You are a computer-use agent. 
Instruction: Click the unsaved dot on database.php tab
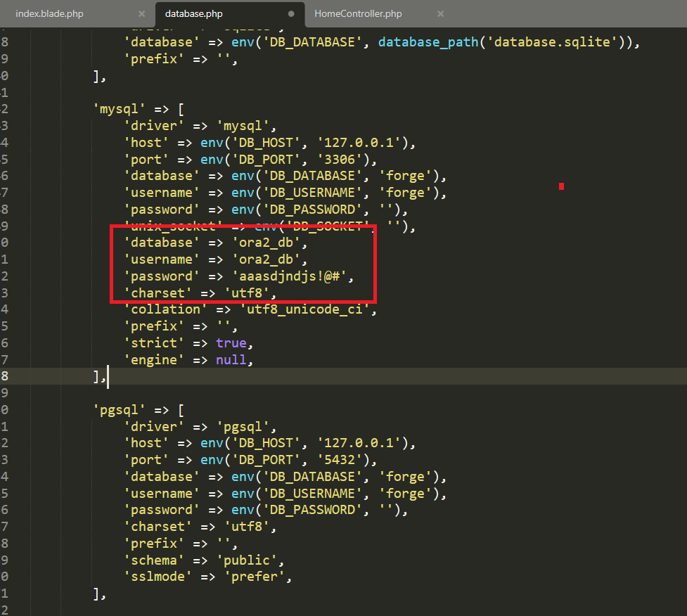click(291, 14)
